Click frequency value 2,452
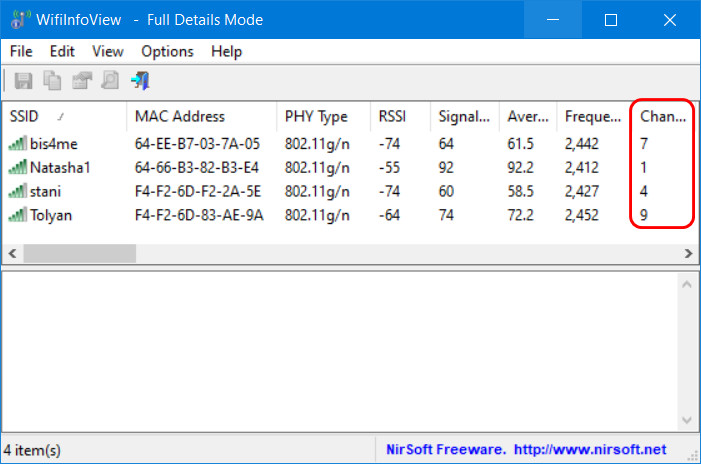 (582, 215)
